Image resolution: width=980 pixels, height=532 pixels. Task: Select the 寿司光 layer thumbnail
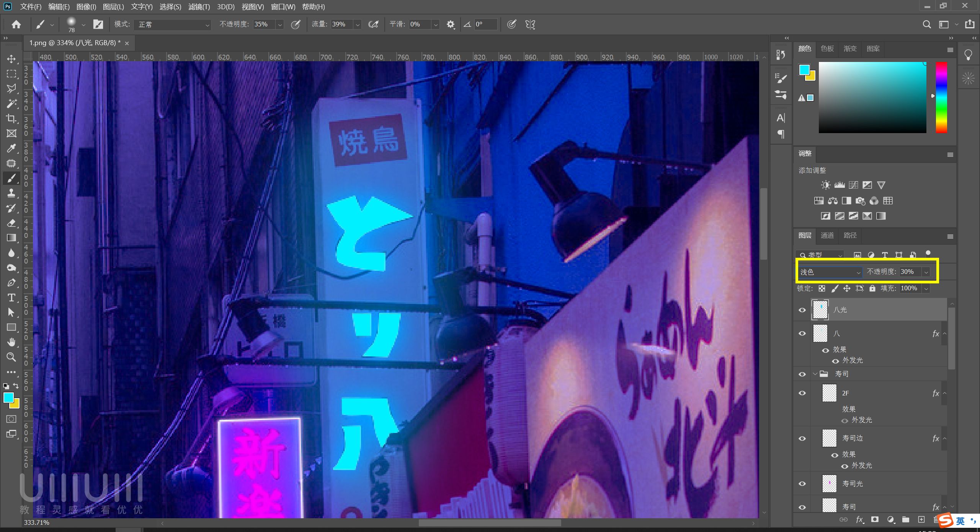(x=829, y=484)
